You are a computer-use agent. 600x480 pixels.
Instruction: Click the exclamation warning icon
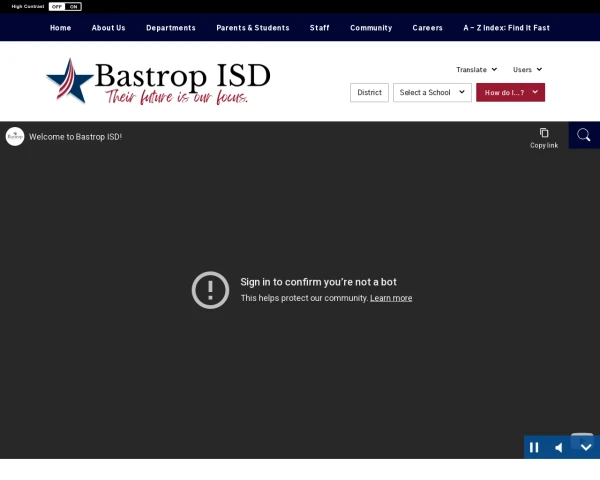(210, 290)
